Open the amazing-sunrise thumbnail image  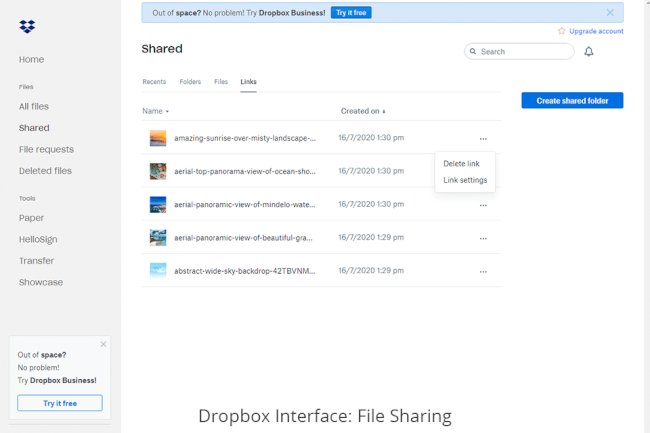click(x=158, y=138)
